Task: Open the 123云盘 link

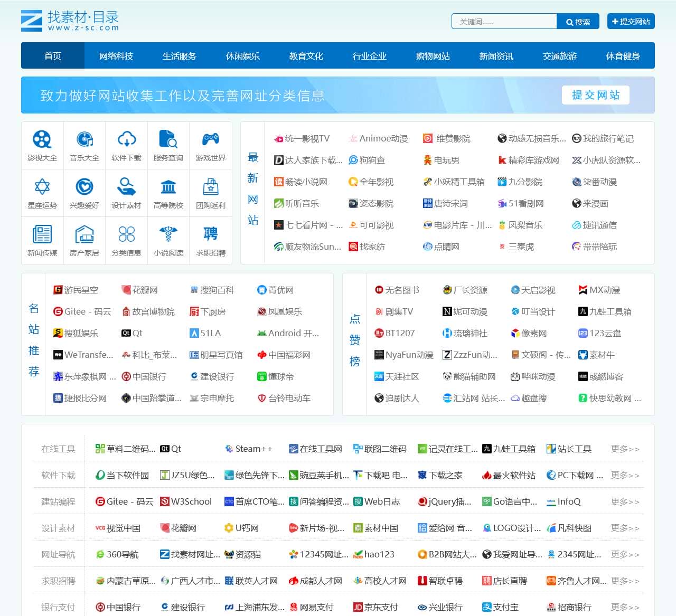Action: point(605,333)
